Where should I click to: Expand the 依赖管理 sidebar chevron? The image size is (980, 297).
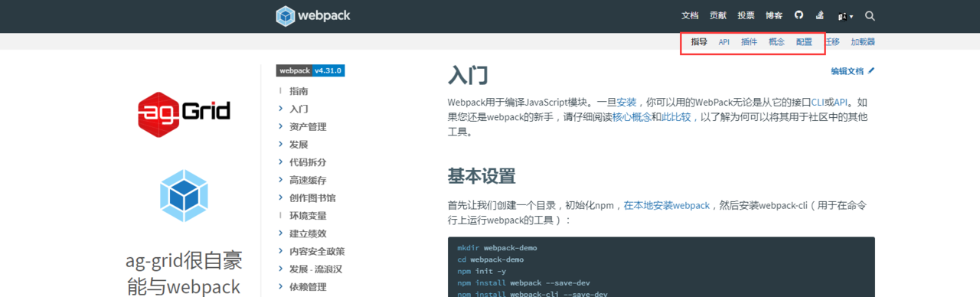click(281, 286)
